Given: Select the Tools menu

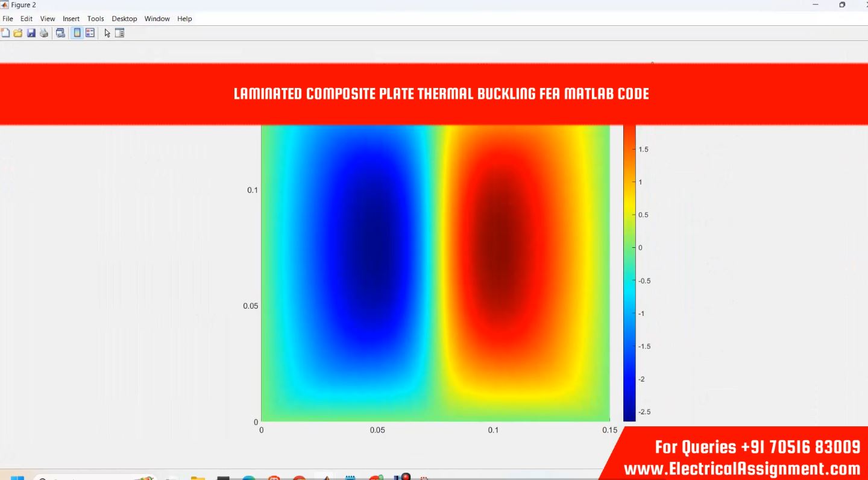Looking at the screenshot, I should pyautogui.click(x=95, y=19).
